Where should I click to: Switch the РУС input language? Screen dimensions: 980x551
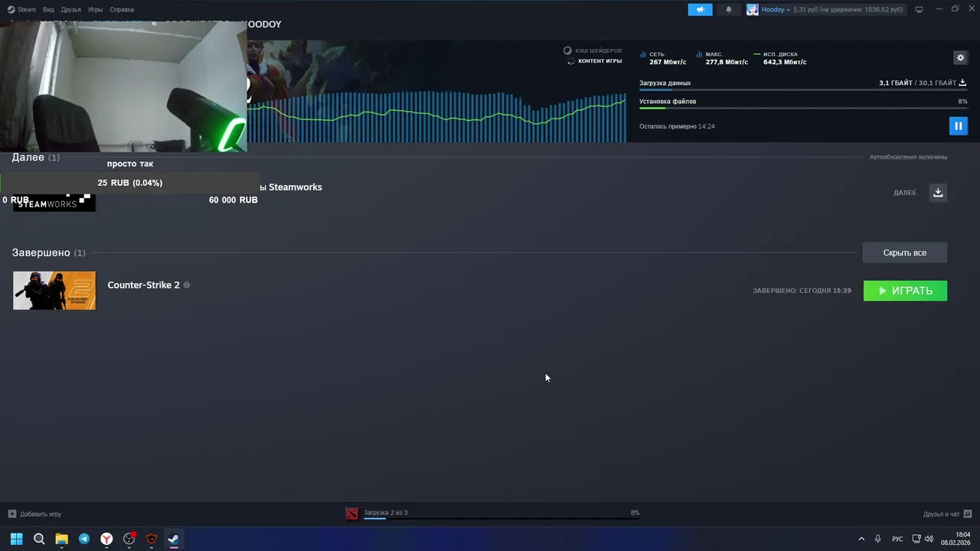pos(897,539)
